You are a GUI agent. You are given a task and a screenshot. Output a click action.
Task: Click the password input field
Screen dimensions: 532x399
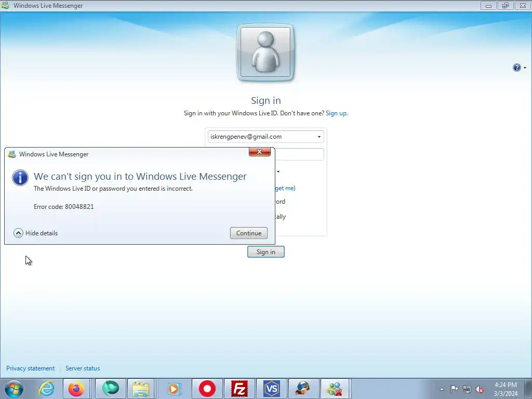[300, 154]
